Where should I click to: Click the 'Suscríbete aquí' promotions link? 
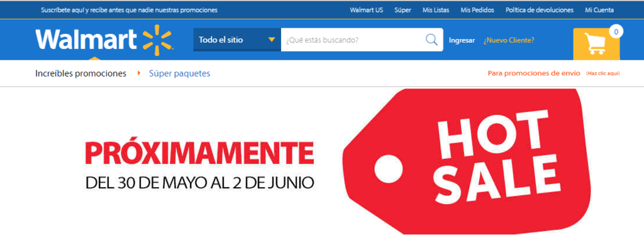pyautogui.click(x=130, y=10)
